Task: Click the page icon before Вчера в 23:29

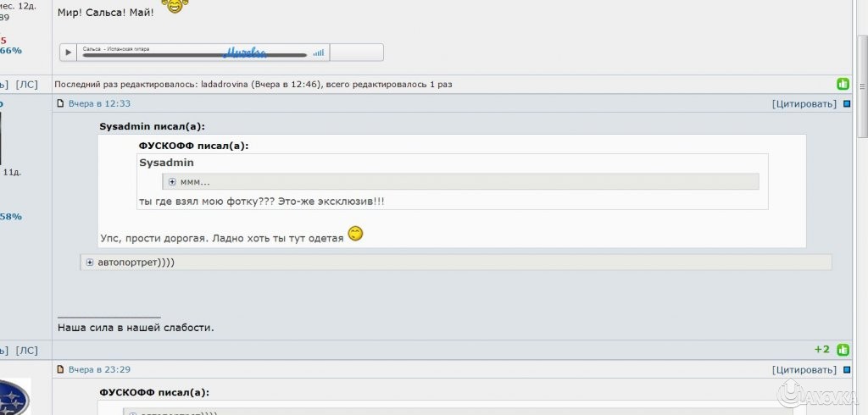Action: pos(61,369)
